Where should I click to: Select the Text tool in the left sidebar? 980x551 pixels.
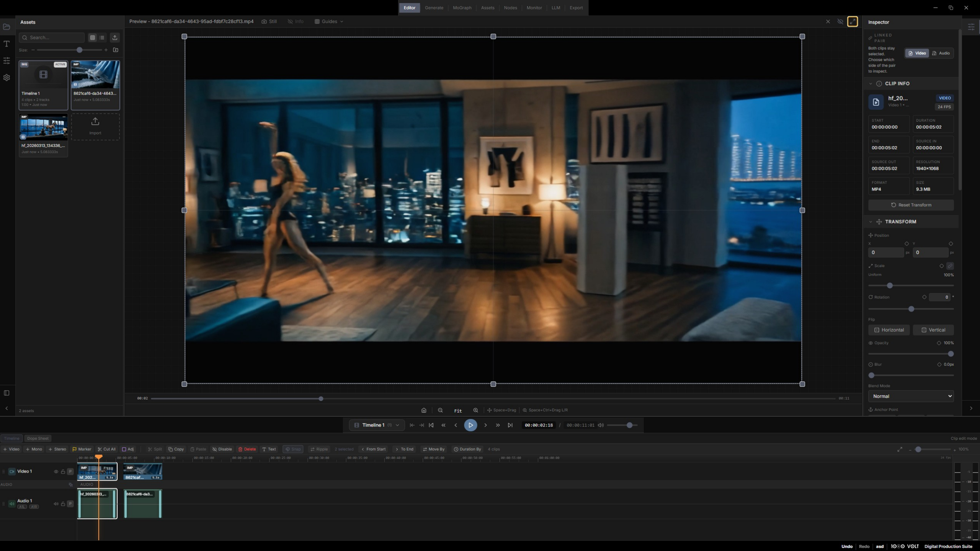pos(7,44)
